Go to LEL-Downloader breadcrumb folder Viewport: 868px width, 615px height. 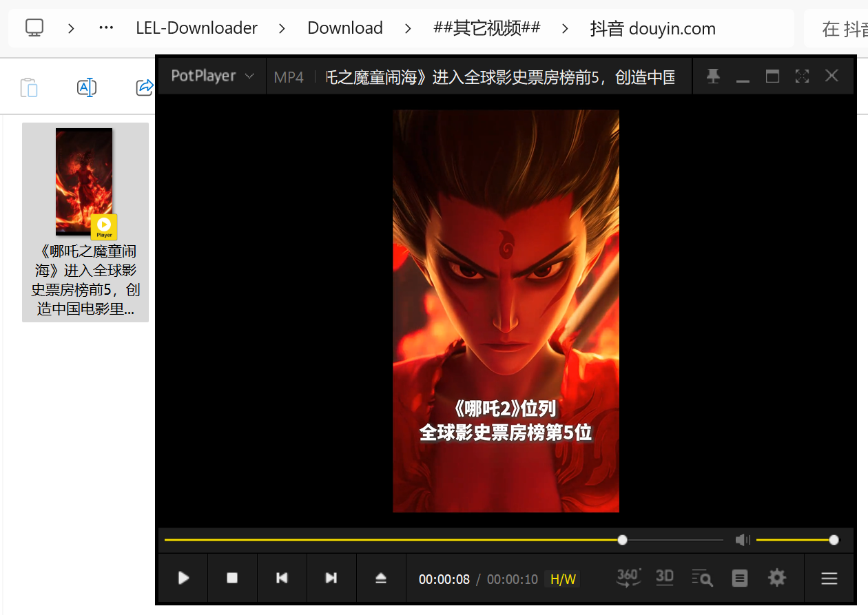[196, 28]
